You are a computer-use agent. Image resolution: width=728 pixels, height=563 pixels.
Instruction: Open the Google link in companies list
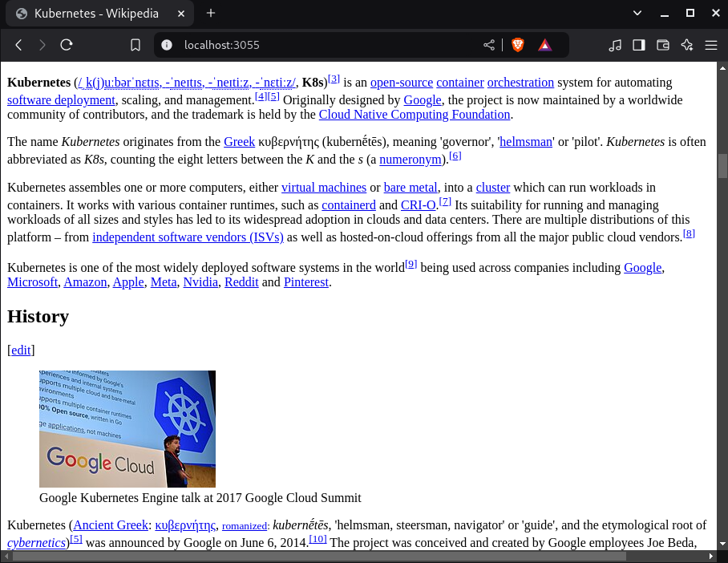(642, 268)
